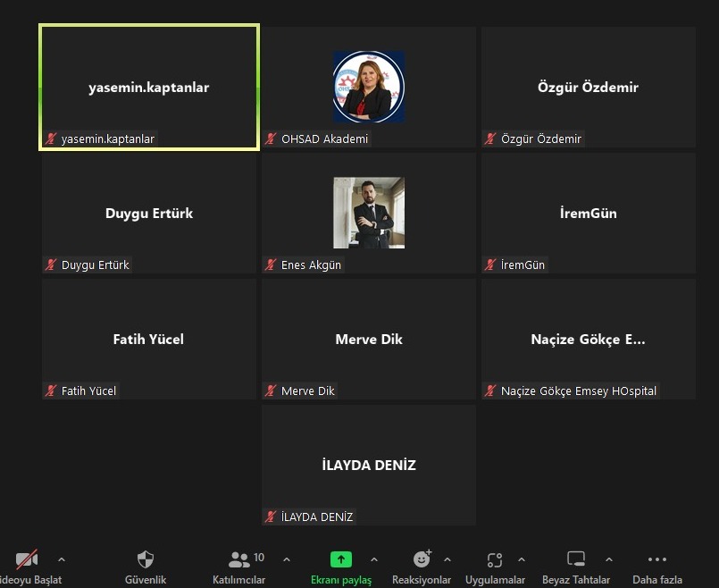
Task: Click the Beyaz Tahtalar label text
Action: click(x=576, y=580)
